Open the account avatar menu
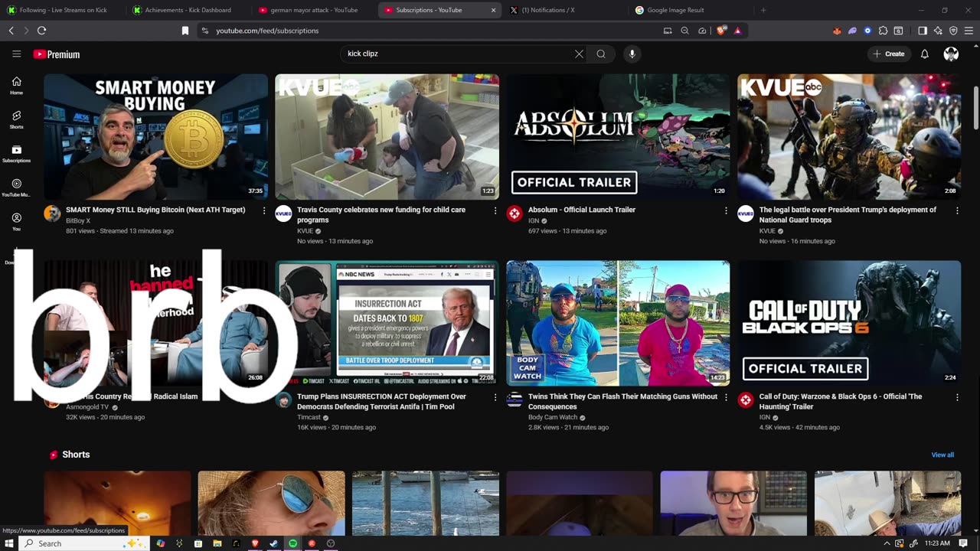The height and width of the screenshot is (551, 980). pos(951,54)
